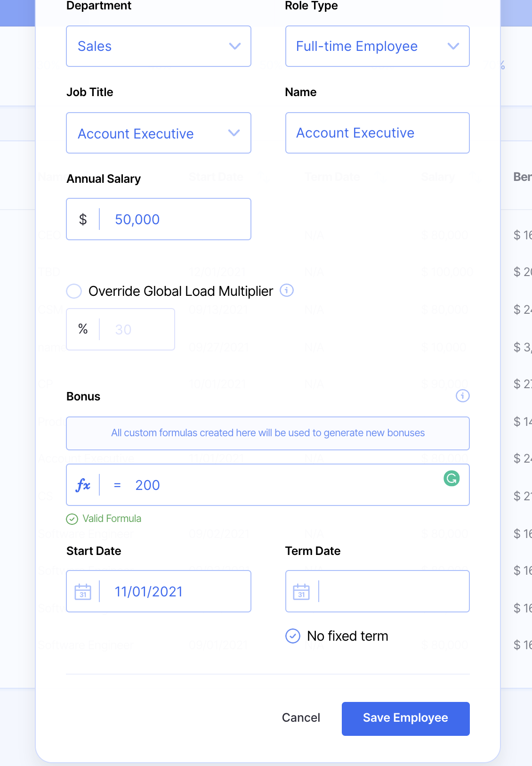
Task: Click the empty Term Date input
Action: 393,592
